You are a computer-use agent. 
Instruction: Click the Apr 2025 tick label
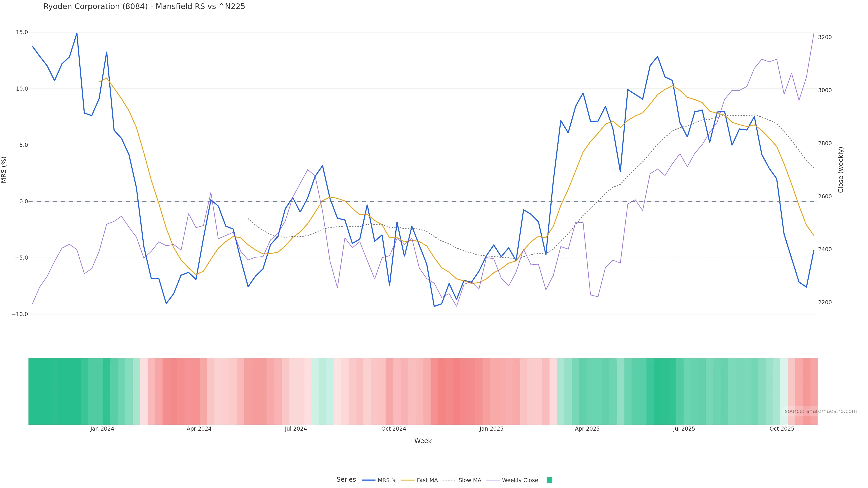click(x=587, y=429)
